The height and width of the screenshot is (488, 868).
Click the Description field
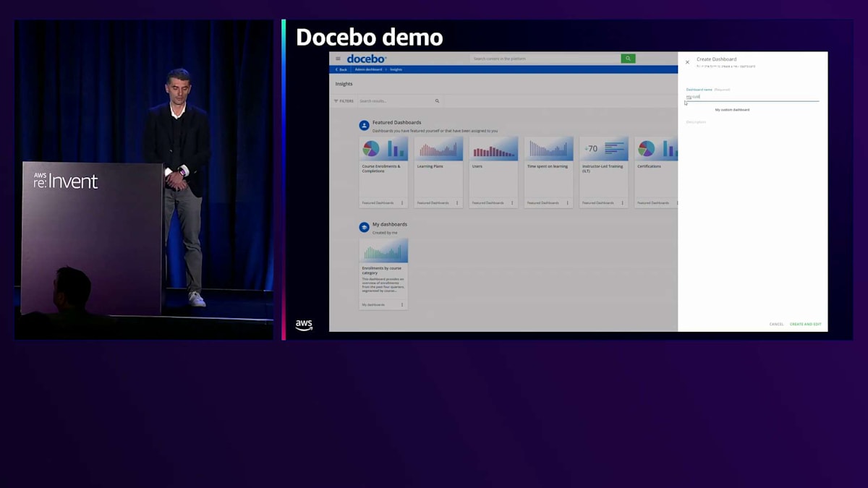752,122
